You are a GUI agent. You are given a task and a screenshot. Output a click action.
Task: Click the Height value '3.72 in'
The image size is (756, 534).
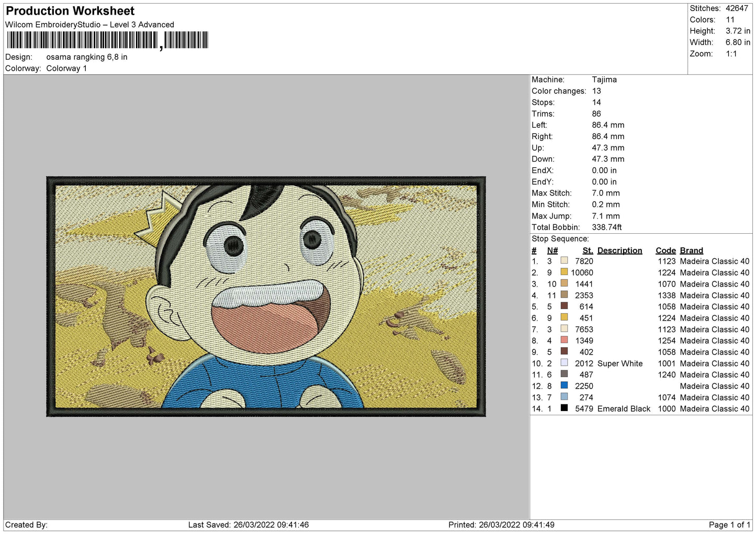(738, 31)
